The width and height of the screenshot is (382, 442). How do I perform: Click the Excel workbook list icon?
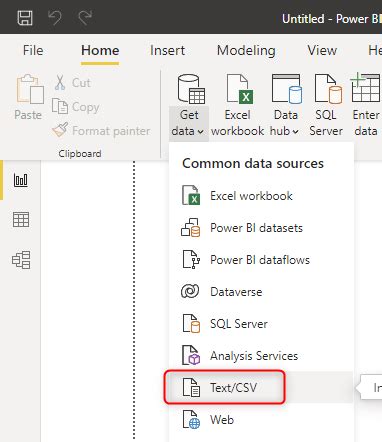[191, 195]
